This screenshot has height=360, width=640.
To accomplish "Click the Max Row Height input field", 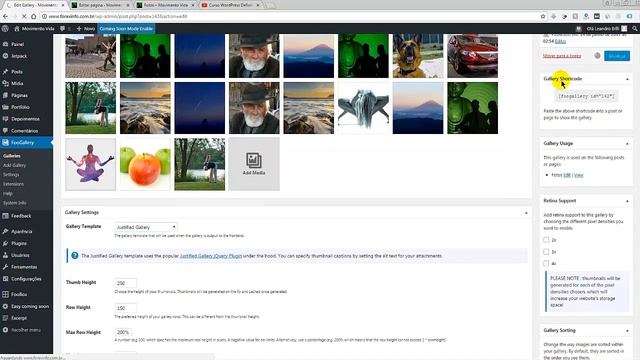I will (124, 332).
